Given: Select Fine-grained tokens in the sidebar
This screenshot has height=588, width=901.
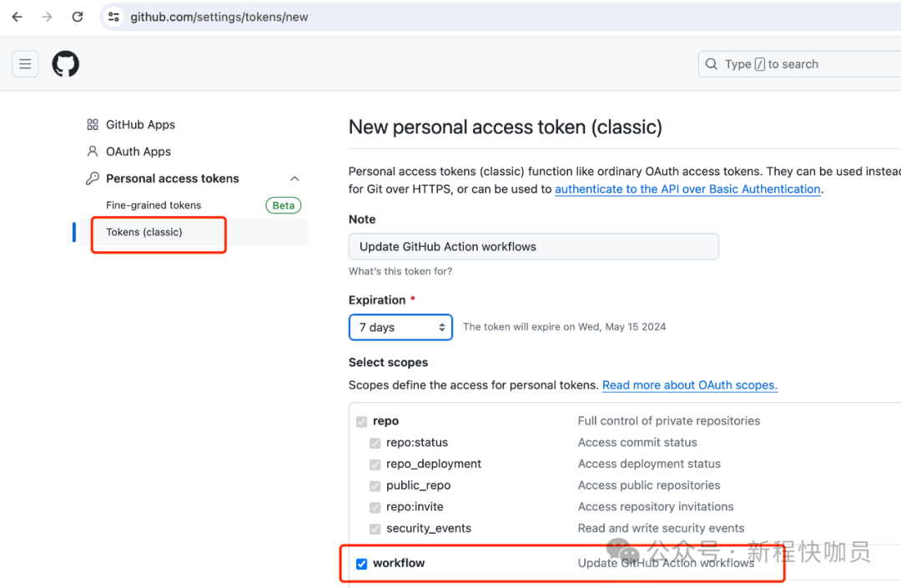Looking at the screenshot, I should pos(154,205).
